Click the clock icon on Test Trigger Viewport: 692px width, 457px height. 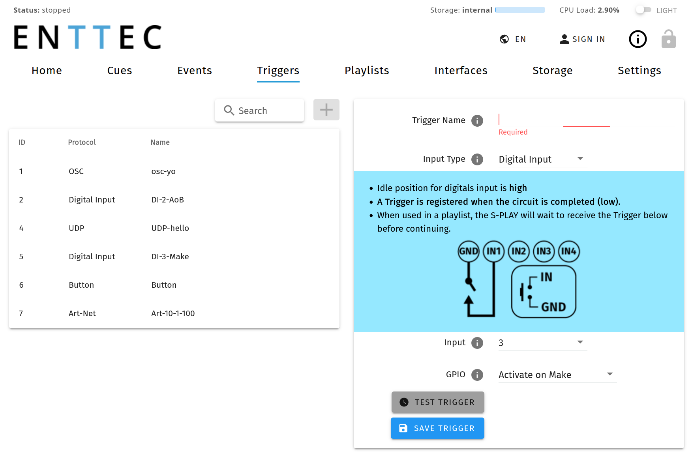click(404, 402)
